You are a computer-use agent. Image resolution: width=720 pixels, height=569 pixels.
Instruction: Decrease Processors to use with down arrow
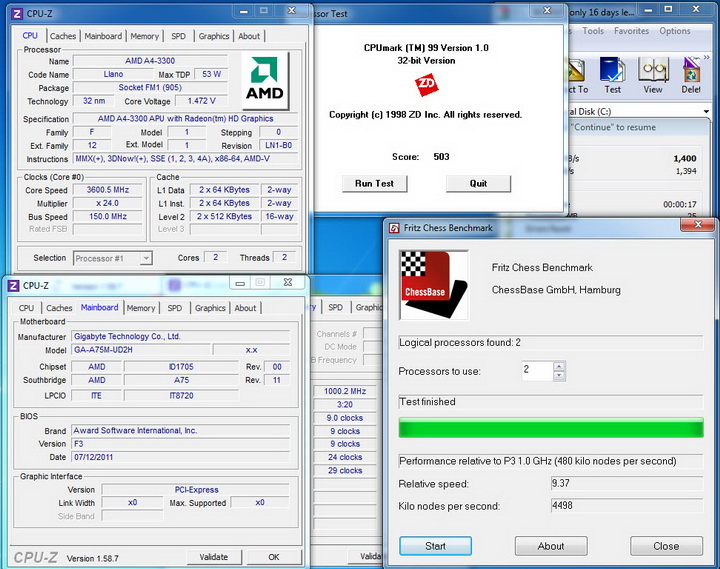[x=559, y=375]
